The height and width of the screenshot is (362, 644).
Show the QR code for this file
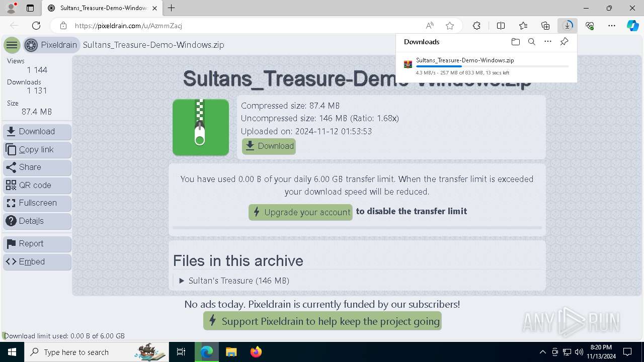(x=37, y=186)
